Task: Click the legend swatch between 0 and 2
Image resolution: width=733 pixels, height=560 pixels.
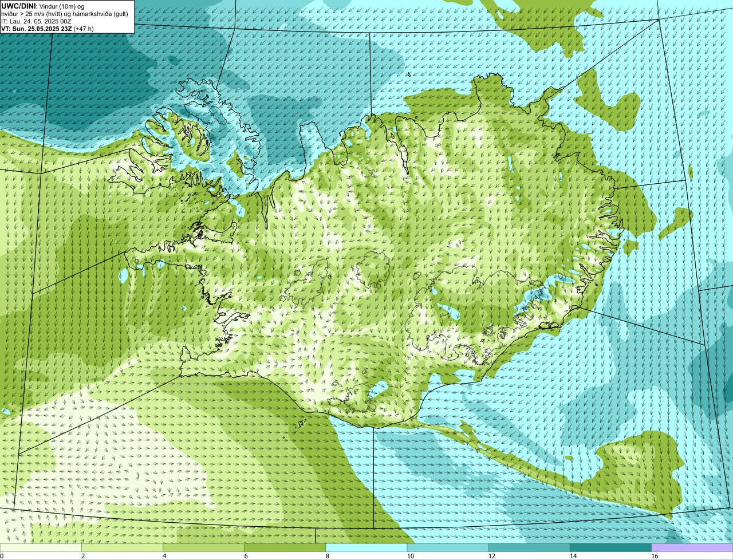Action: (41, 548)
